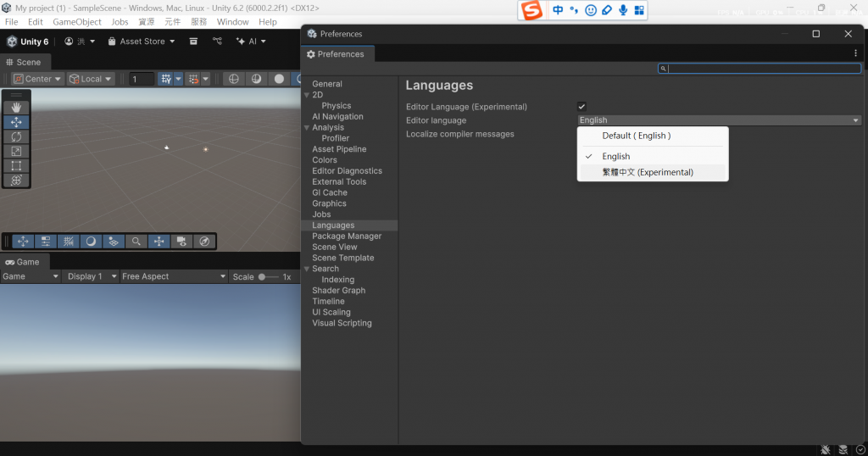
Task: Uncheck Editor Language (Experimental) checkbox
Action: 581,106
